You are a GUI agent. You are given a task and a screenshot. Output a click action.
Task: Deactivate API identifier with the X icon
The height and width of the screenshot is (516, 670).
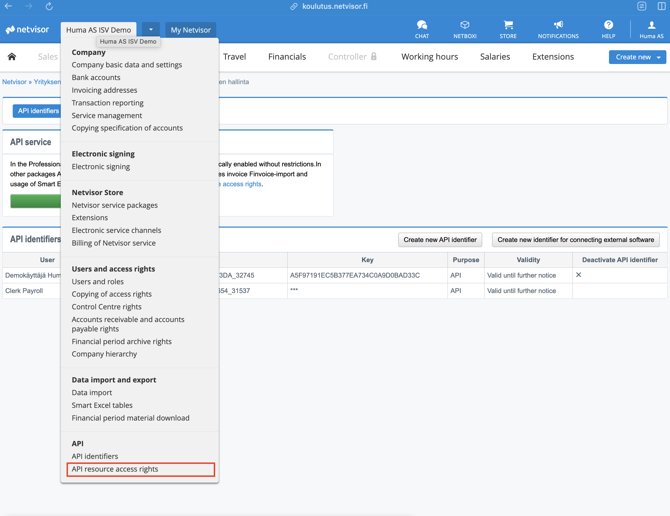(578, 275)
